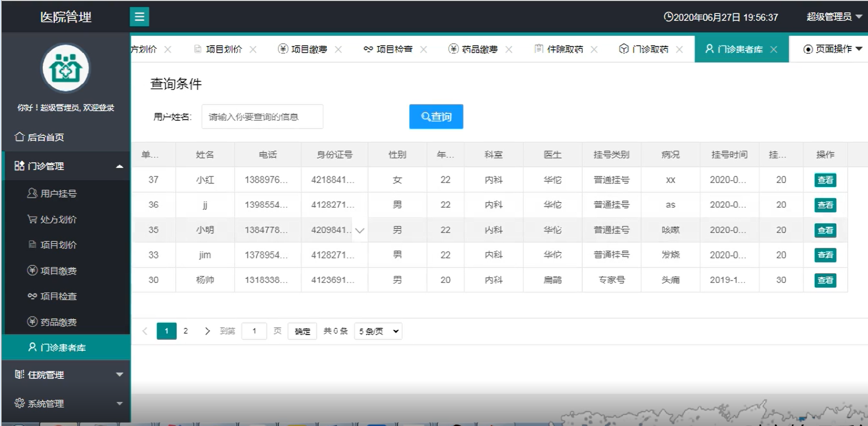View details for patient jim

point(825,255)
